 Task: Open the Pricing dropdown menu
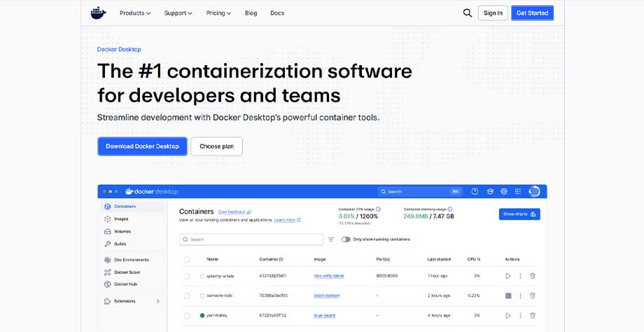[x=218, y=13]
